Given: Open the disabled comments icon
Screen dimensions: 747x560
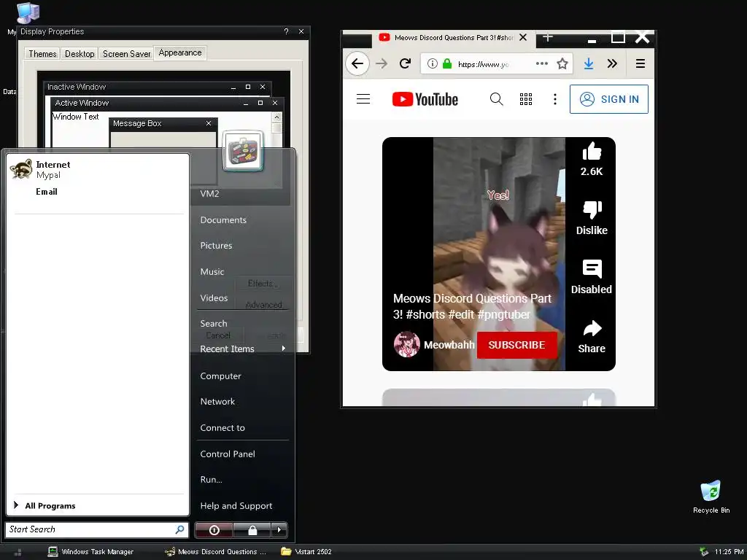Looking at the screenshot, I should 592,269.
